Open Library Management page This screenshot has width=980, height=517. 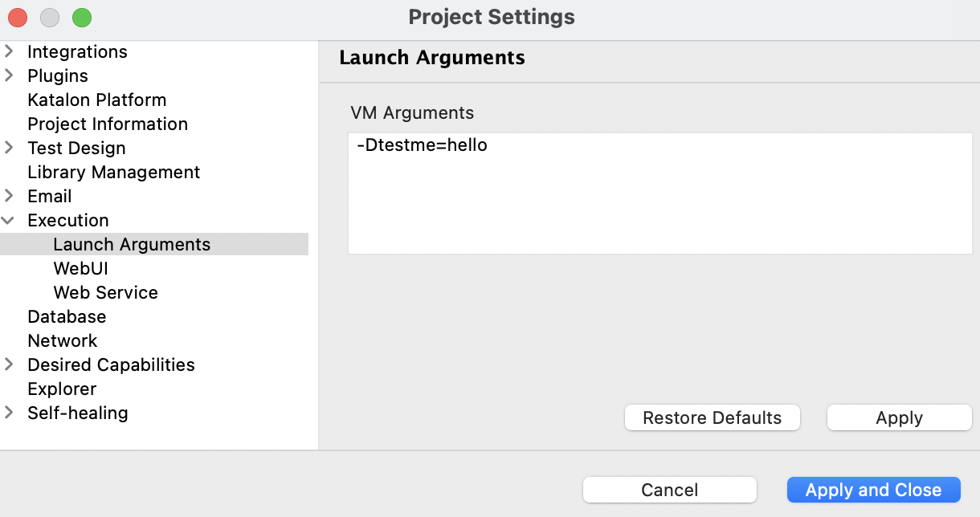click(x=113, y=173)
